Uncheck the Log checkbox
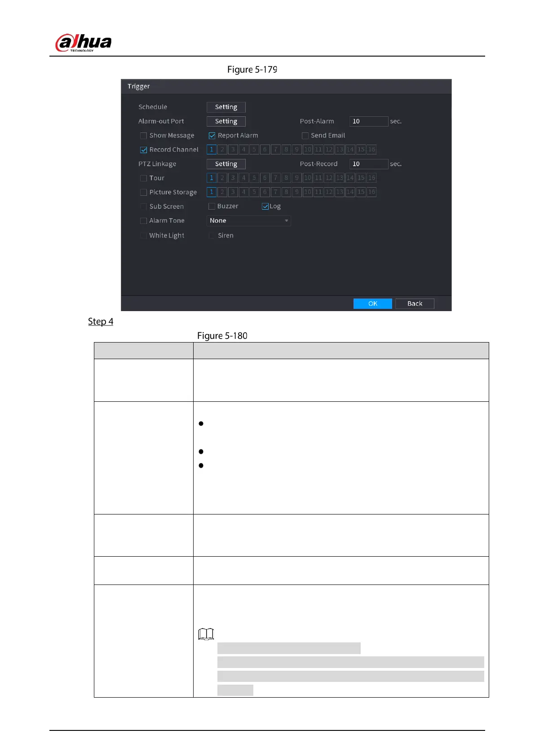 (265, 207)
